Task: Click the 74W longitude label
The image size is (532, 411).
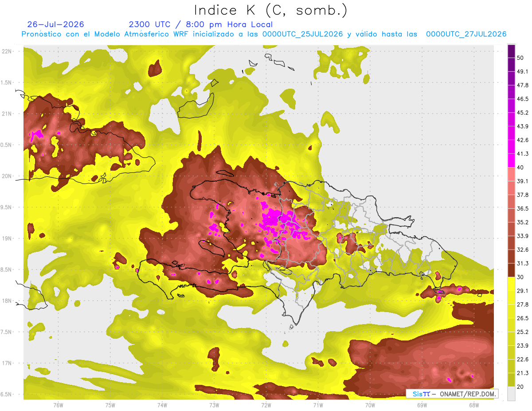Action: coord(162,405)
